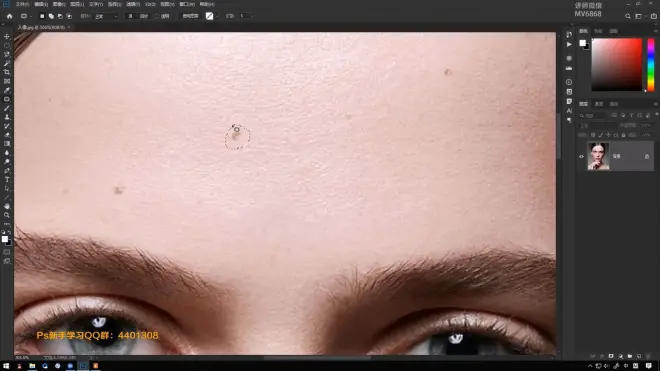This screenshot has height=371, width=660.
Task: Select the Gradient tool
Action: pos(7,144)
